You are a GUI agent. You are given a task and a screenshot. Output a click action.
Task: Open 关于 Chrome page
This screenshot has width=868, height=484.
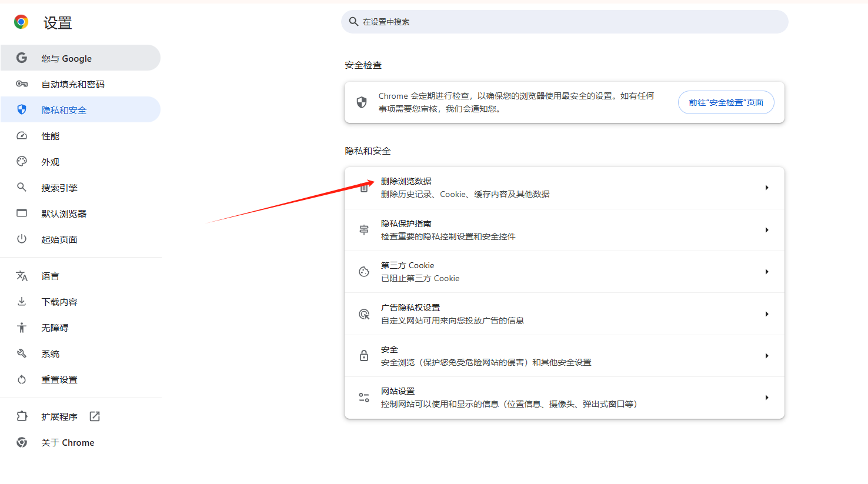pos(80,442)
